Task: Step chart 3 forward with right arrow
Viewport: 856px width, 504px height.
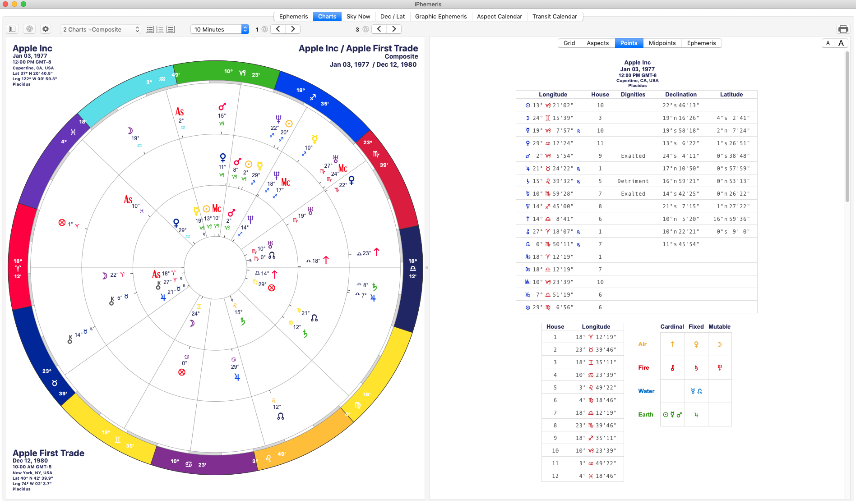Action: (394, 29)
